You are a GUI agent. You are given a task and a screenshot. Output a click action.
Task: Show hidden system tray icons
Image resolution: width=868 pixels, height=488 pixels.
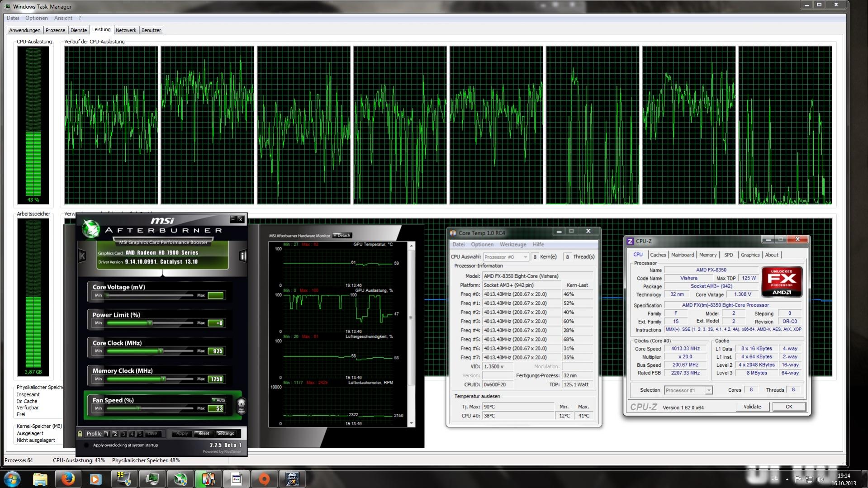click(x=787, y=479)
